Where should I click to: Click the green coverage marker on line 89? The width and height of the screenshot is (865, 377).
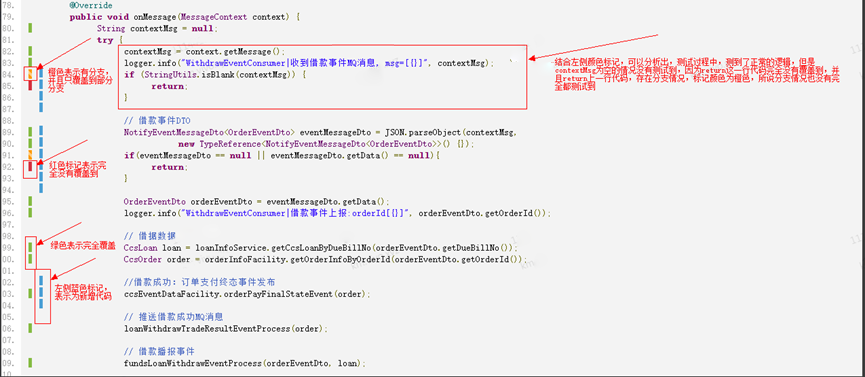tap(30, 132)
